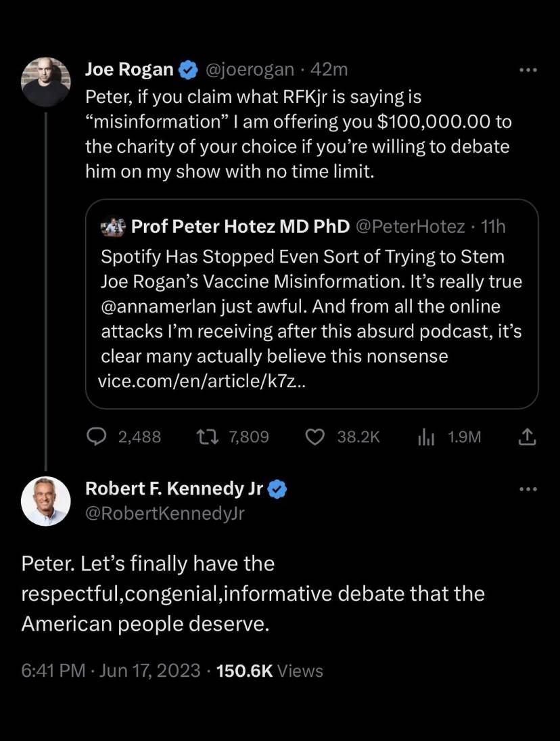Open the view analytics bar chart icon
The image size is (560, 741).
(425, 437)
